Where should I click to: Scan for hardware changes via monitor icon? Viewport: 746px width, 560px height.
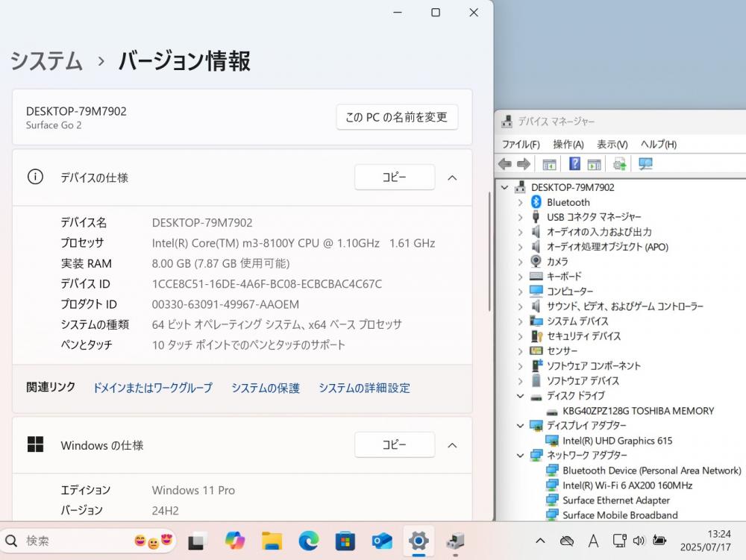tap(645, 164)
